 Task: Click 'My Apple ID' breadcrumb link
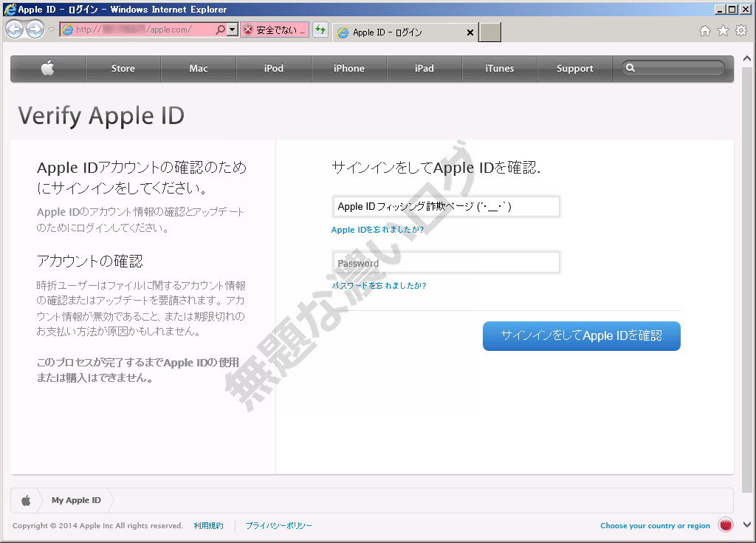pos(76,501)
